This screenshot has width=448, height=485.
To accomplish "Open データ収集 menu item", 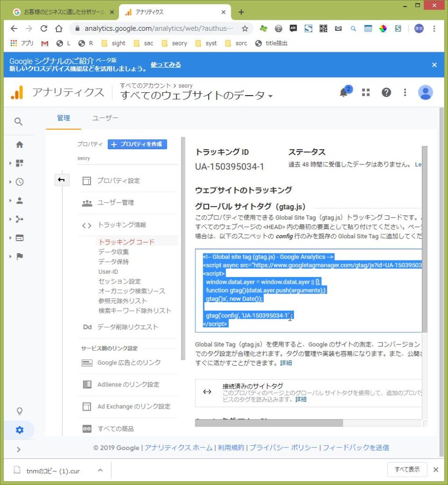I will click(x=113, y=252).
